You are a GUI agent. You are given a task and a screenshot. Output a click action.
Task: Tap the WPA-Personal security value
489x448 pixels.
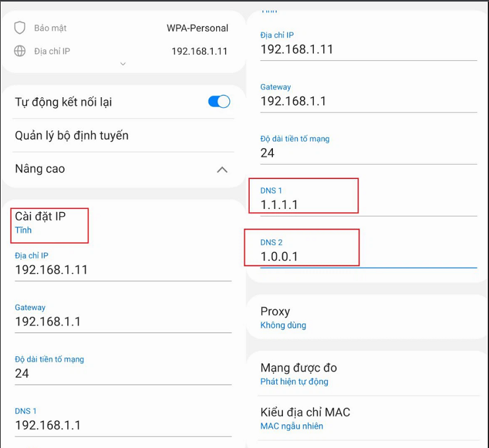[x=197, y=28]
